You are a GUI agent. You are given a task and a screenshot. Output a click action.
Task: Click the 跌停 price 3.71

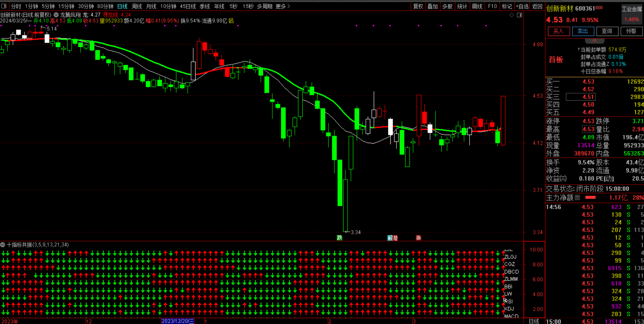tap(638, 121)
